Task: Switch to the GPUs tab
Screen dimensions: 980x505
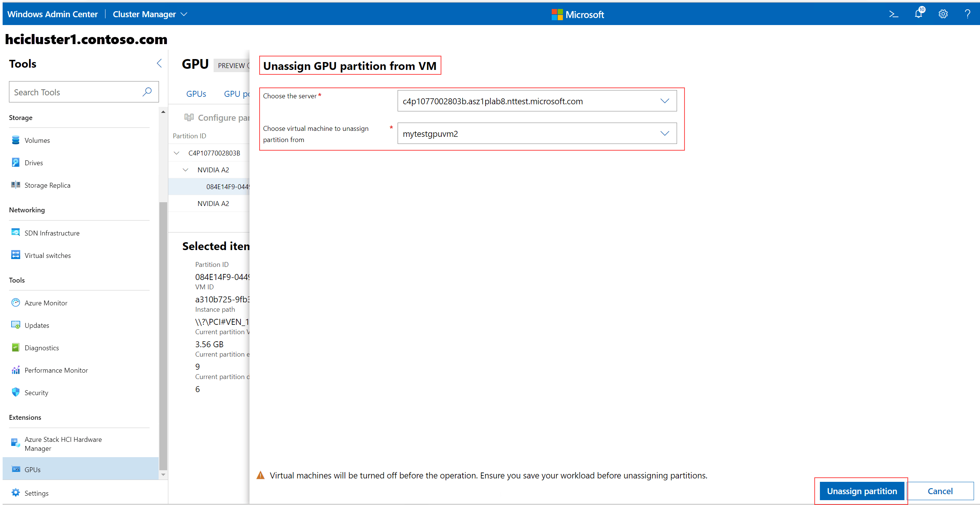Action: (x=196, y=93)
